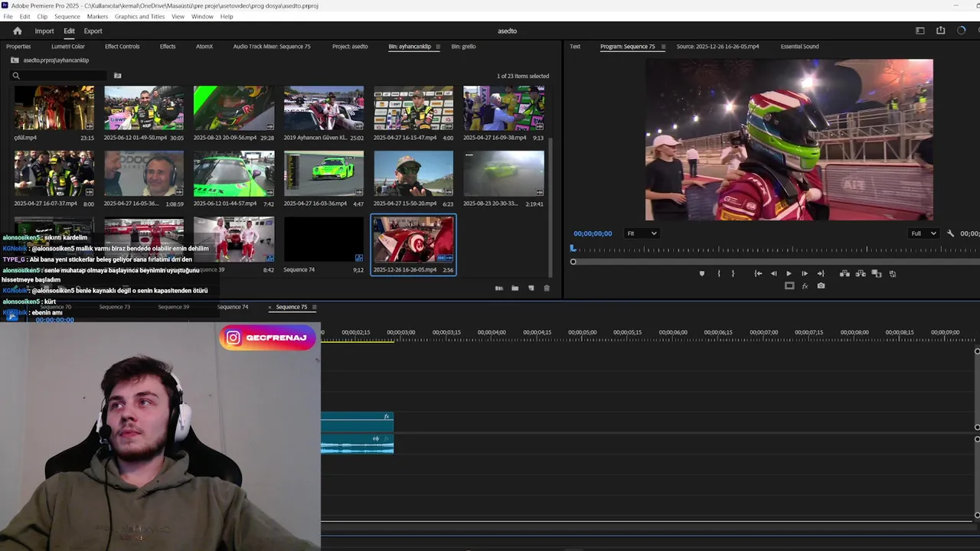Step forward one frame
The width and height of the screenshot is (980, 551).
804,273
